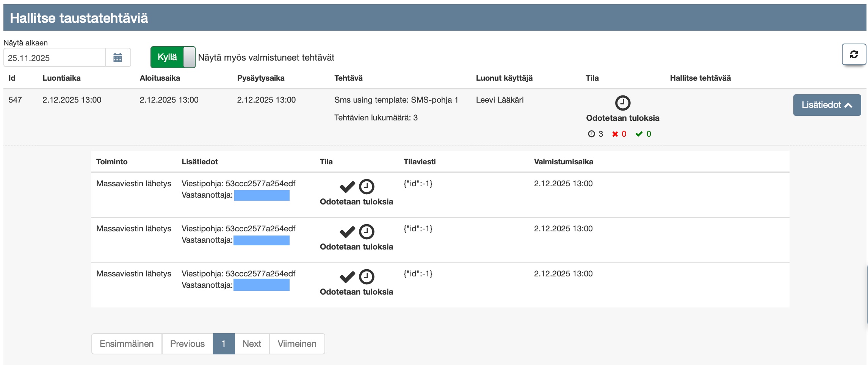Go to the Ensimmäinen page
Screen dimensions: 868x365
point(127,344)
